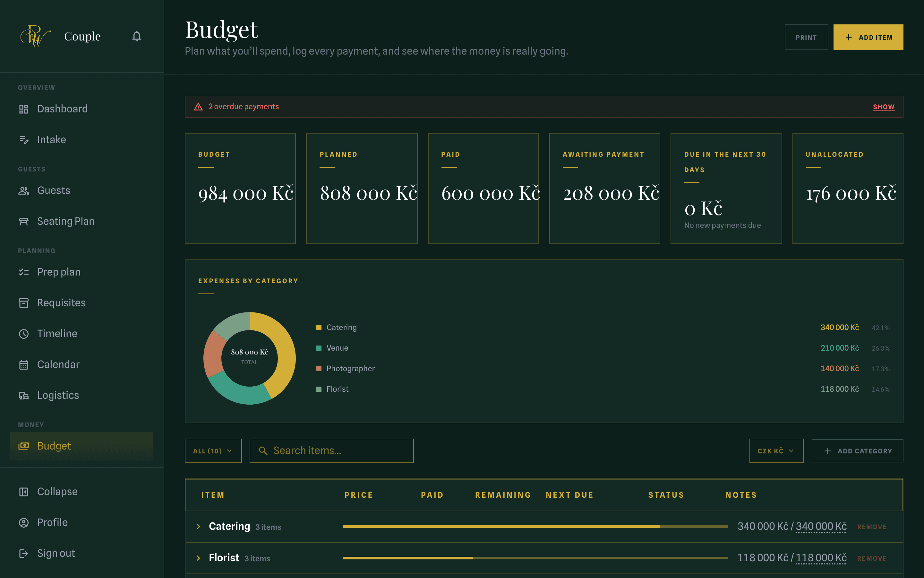This screenshot has width=924, height=578.
Task: Click the search magnifier icon
Action: [x=263, y=451]
